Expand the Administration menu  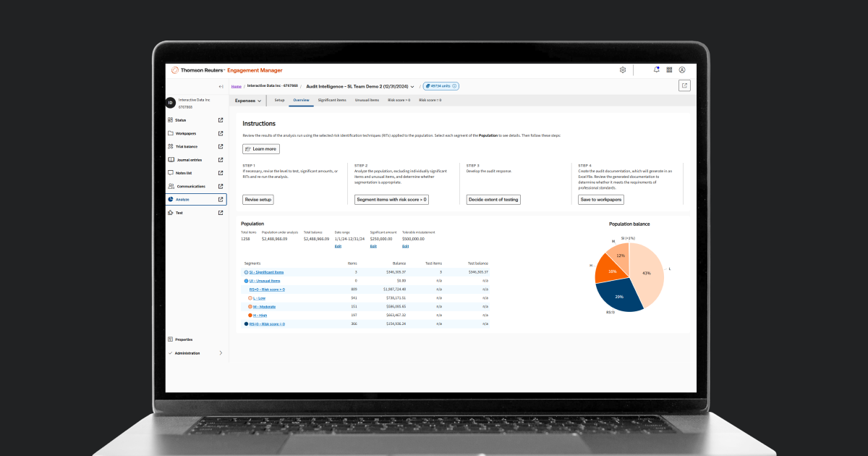195,353
